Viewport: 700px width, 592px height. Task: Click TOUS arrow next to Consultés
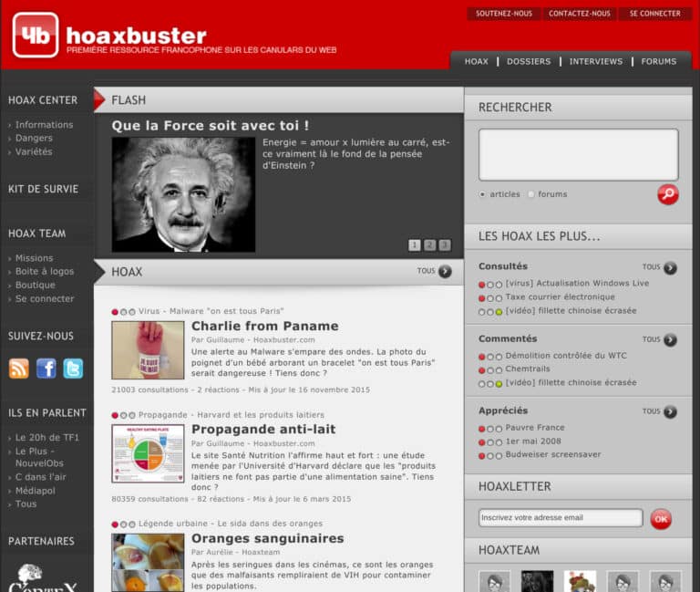(x=670, y=267)
